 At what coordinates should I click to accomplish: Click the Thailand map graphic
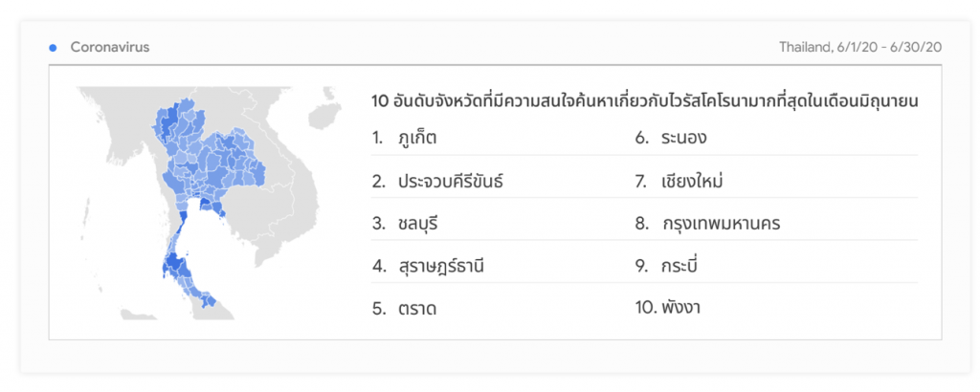coord(196,201)
